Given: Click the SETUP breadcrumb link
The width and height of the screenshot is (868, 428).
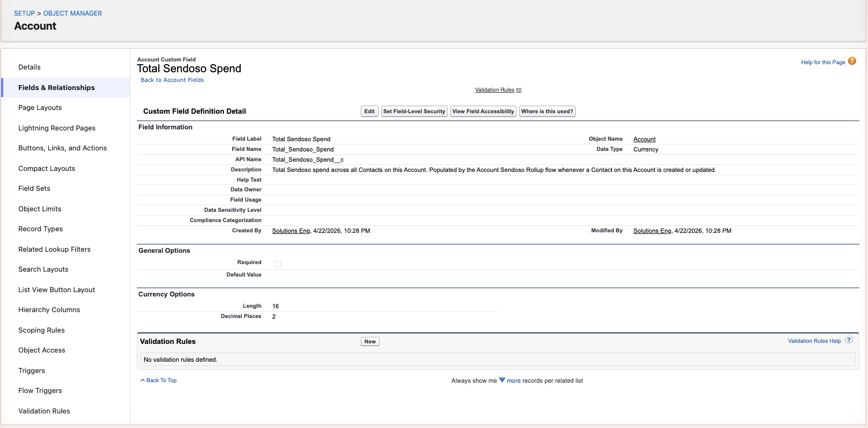Looking at the screenshot, I should point(24,13).
